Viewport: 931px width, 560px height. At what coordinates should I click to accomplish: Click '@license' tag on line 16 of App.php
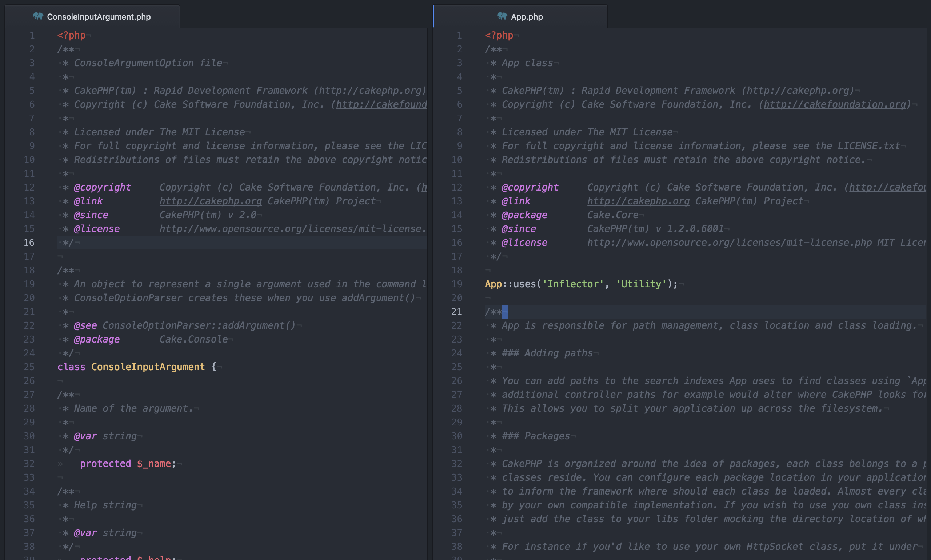coord(524,243)
